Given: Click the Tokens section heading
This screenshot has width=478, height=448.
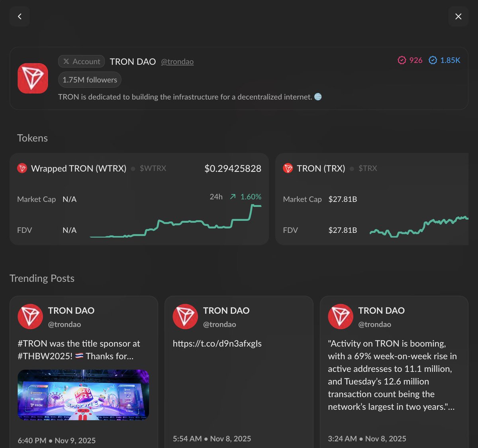Looking at the screenshot, I should [x=32, y=138].
